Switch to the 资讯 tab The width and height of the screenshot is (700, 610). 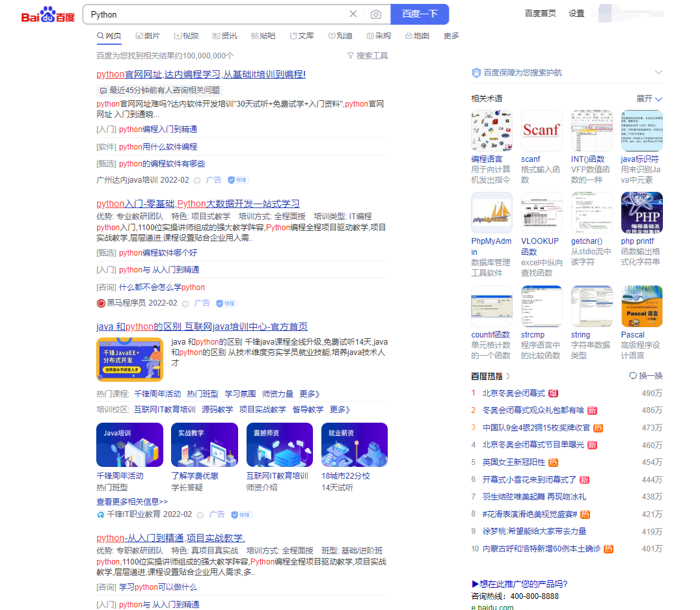(224, 36)
